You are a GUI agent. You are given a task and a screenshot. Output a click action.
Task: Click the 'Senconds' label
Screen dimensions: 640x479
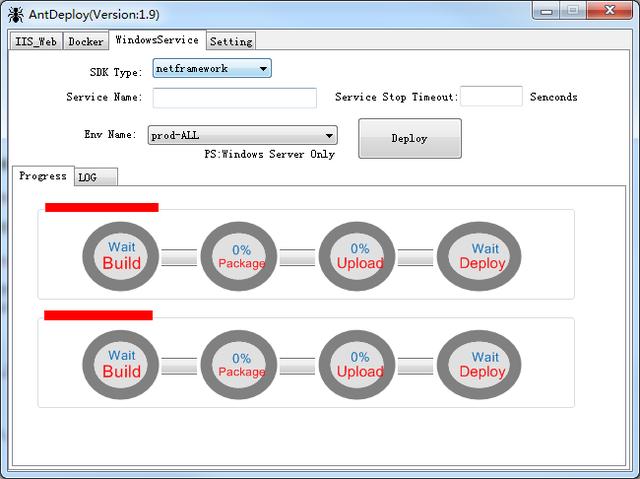click(x=553, y=97)
